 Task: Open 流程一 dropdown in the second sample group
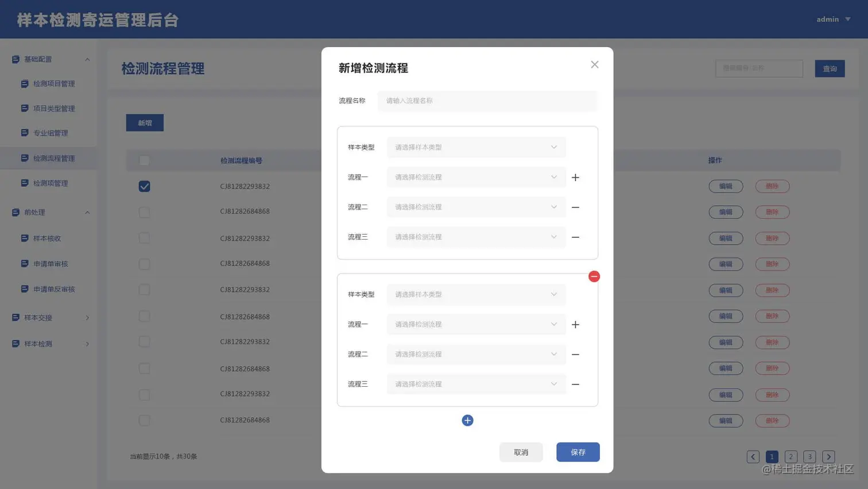(476, 324)
